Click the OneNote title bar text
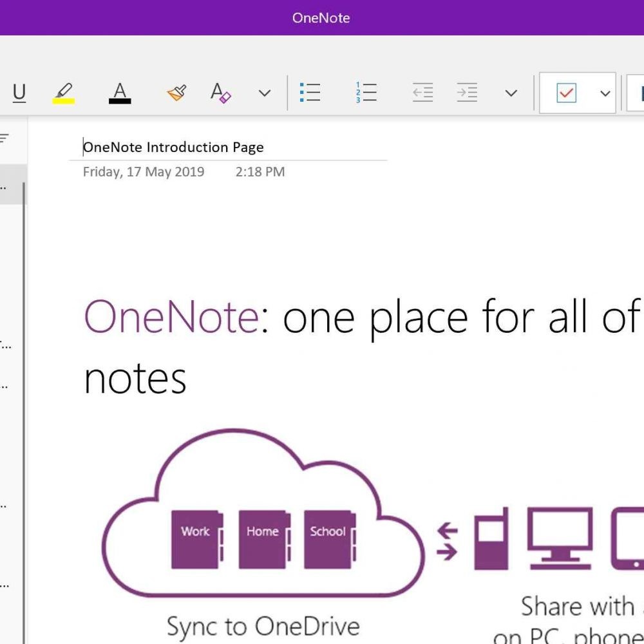The image size is (644, 644). click(x=321, y=17)
